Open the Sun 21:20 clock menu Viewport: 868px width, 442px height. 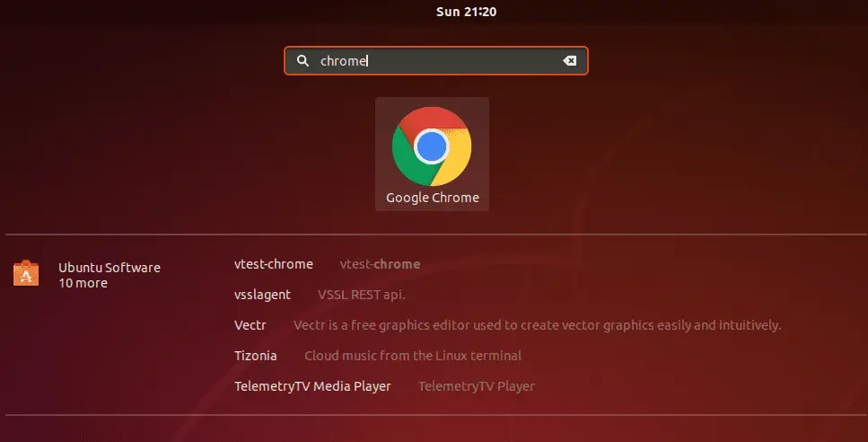click(x=466, y=12)
